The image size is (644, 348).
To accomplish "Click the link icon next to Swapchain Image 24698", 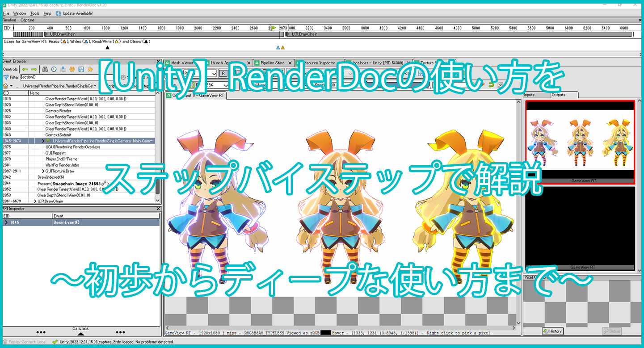I will click(104, 183).
